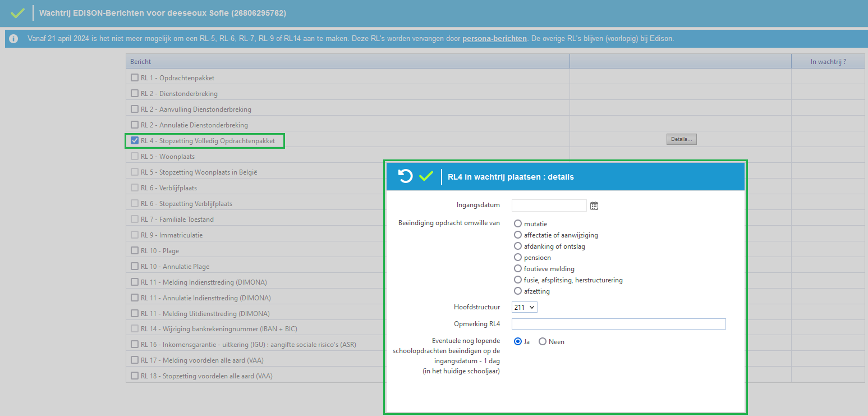This screenshot has height=416, width=868.
Task: Click the RL 6 - Verblijfplaats row text
Action: coord(169,188)
